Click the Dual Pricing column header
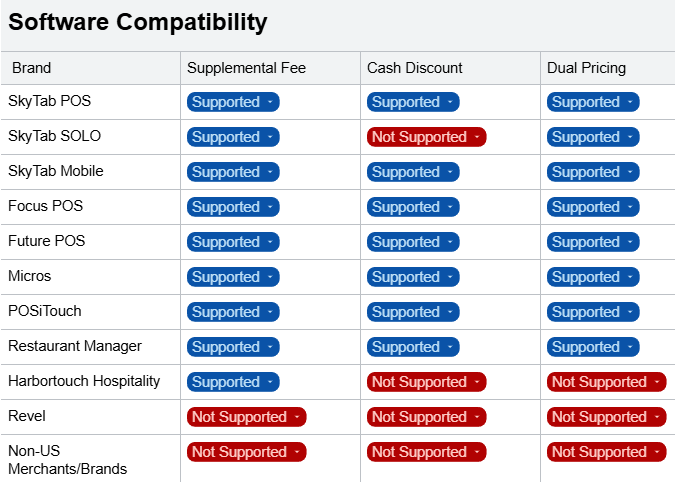Screen dimensions: 675x482 pyautogui.click(x=586, y=68)
